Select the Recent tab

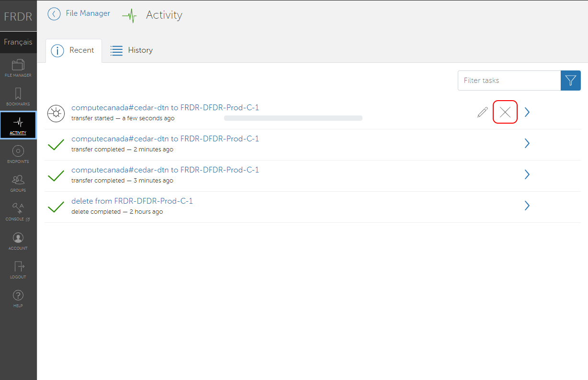pos(74,50)
